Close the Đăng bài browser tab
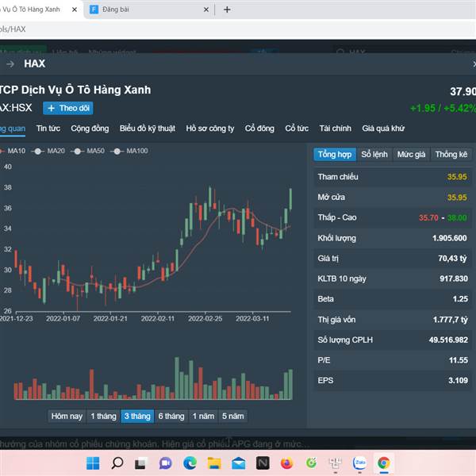The image size is (476, 476). pyautogui.click(x=206, y=10)
